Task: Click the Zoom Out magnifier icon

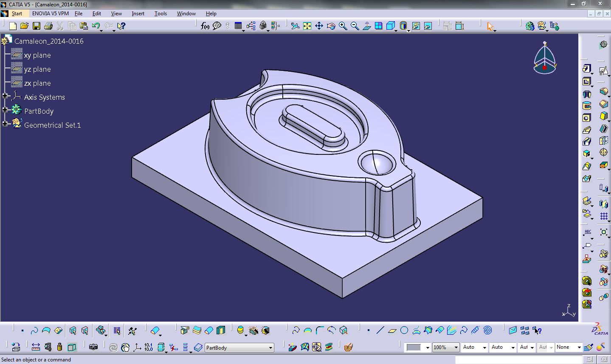Action: pos(355,26)
